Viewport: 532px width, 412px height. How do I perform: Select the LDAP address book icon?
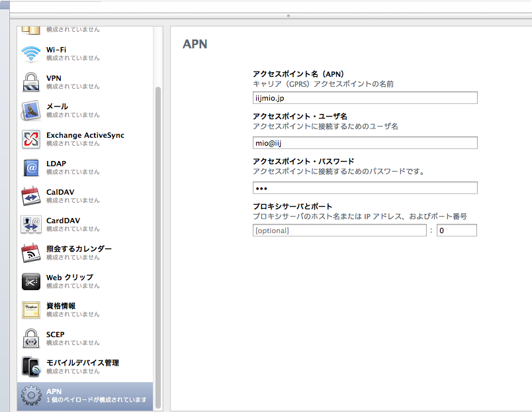coord(31,168)
